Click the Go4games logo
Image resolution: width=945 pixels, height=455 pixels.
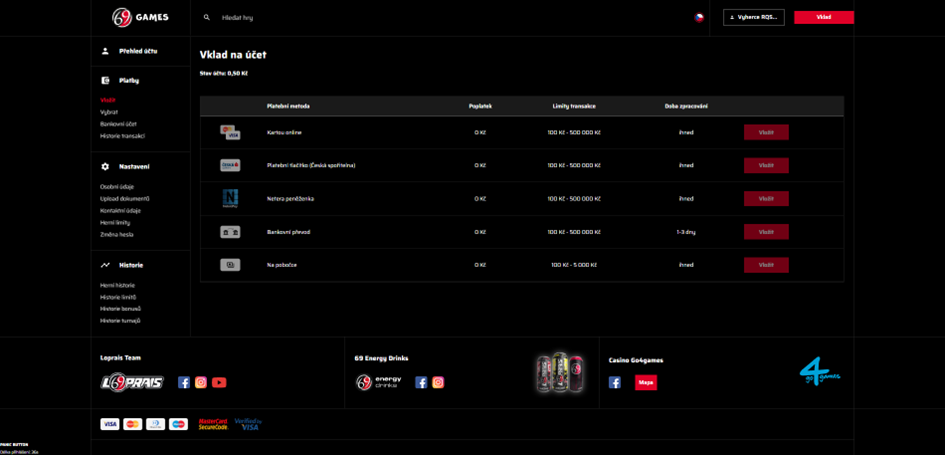820,373
